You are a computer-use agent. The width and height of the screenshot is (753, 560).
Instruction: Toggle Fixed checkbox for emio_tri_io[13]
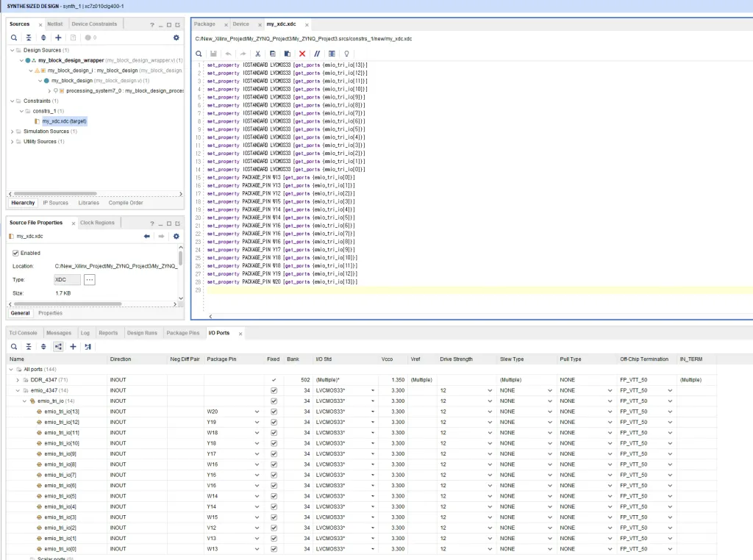(274, 412)
